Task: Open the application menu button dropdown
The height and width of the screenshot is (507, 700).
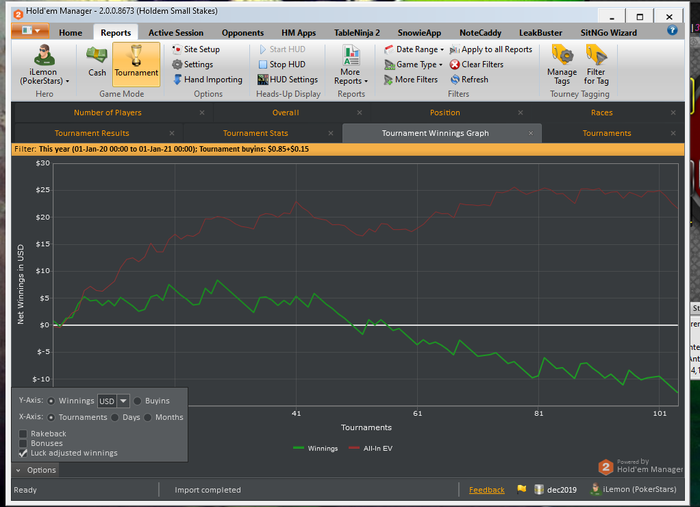Action: tap(30, 31)
